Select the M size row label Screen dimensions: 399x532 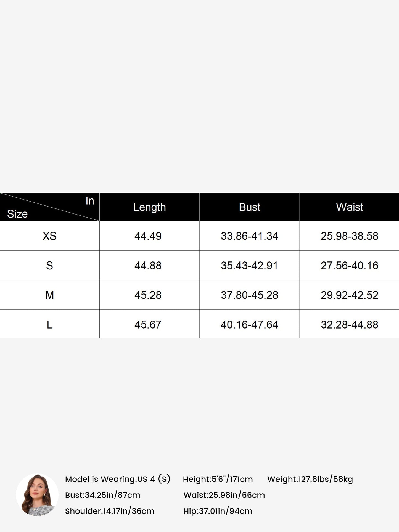pyautogui.click(x=50, y=295)
